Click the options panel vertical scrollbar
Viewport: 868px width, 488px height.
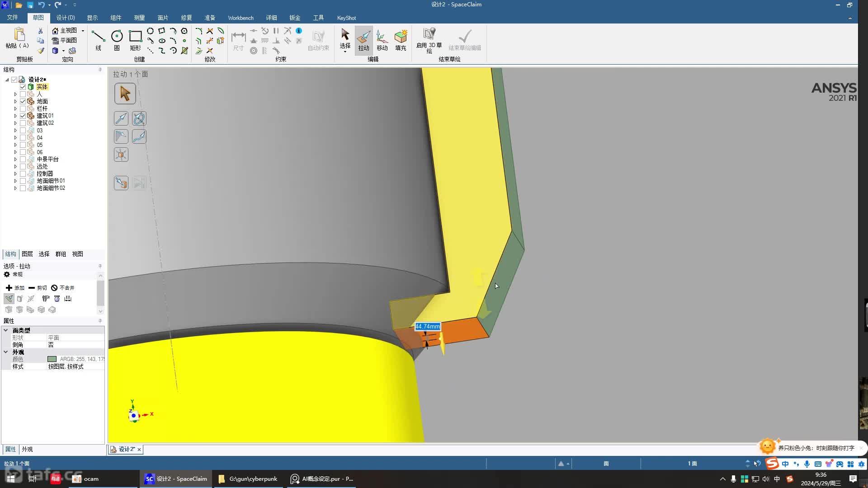(100, 293)
